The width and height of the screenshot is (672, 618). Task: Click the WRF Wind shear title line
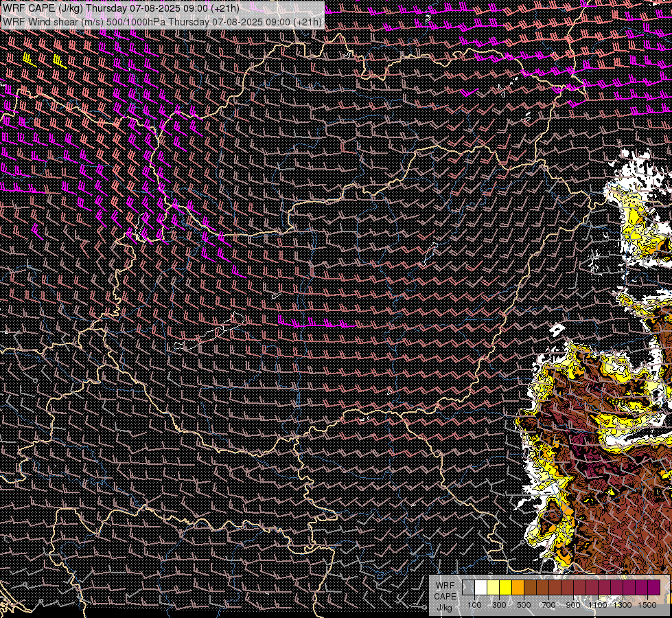point(162,22)
